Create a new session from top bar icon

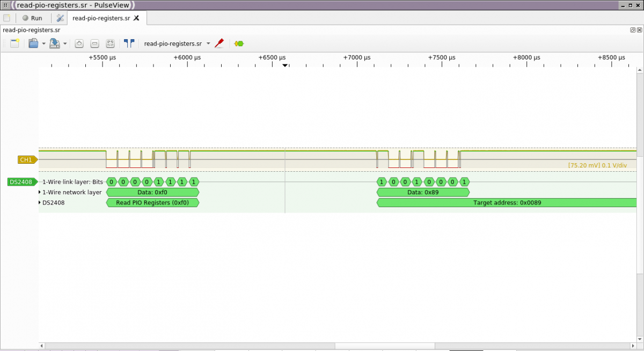pos(6,18)
